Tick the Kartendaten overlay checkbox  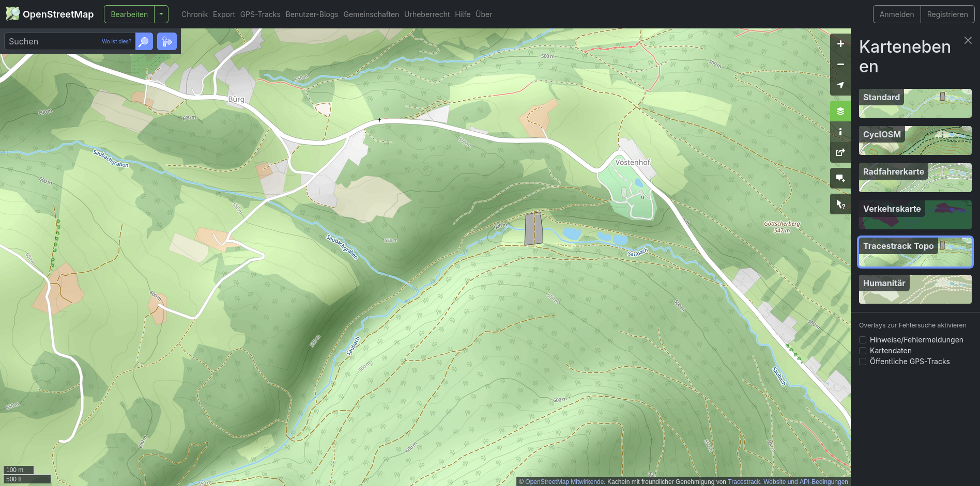click(863, 351)
